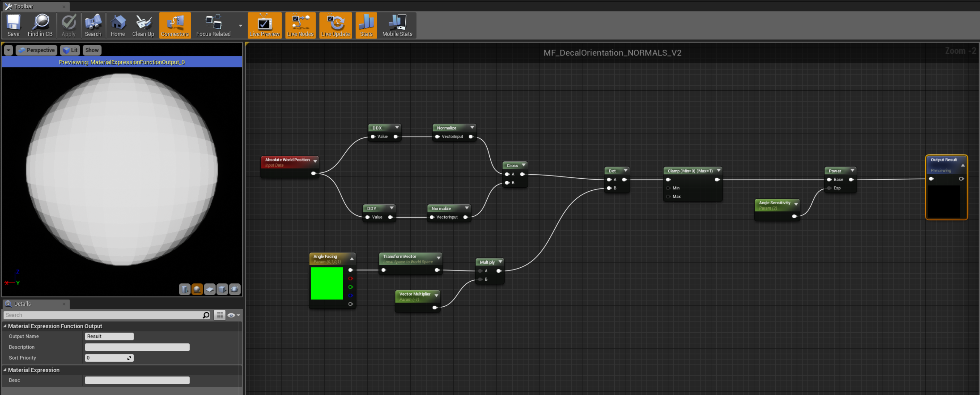Toggle Live Nodes in the toolbar
The height and width of the screenshot is (395, 980).
[x=300, y=25]
